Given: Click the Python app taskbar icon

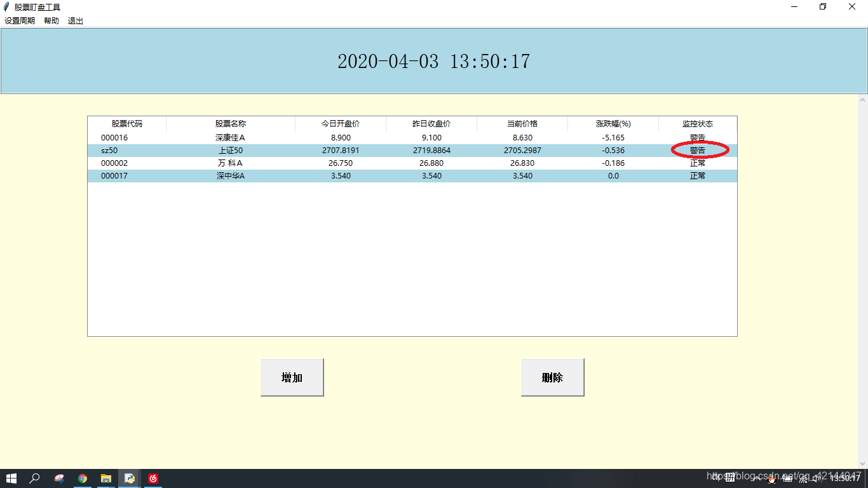Looking at the screenshot, I should [x=130, y=478].
